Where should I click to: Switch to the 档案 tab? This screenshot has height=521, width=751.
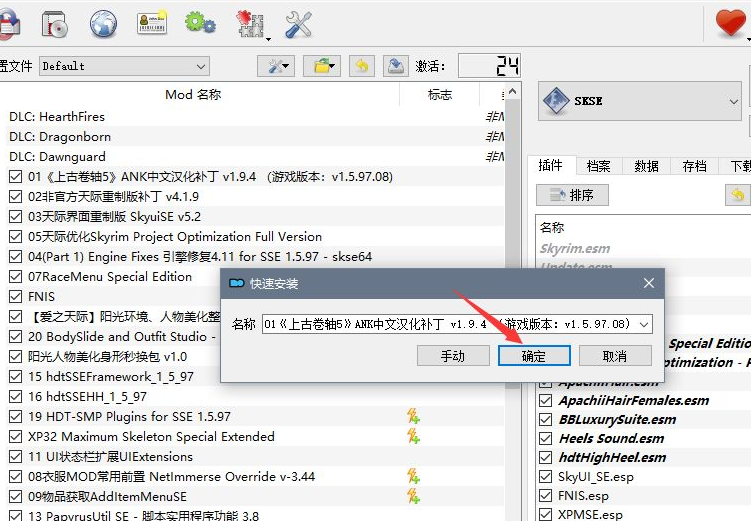tap(598, 166)
